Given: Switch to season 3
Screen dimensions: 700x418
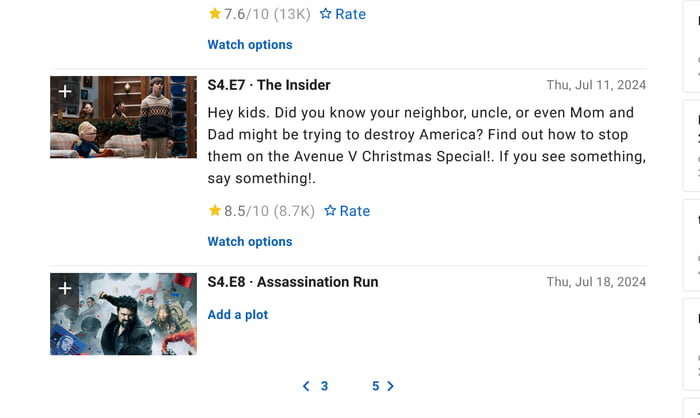Looking at the screenshot, I should click(324, 386).
